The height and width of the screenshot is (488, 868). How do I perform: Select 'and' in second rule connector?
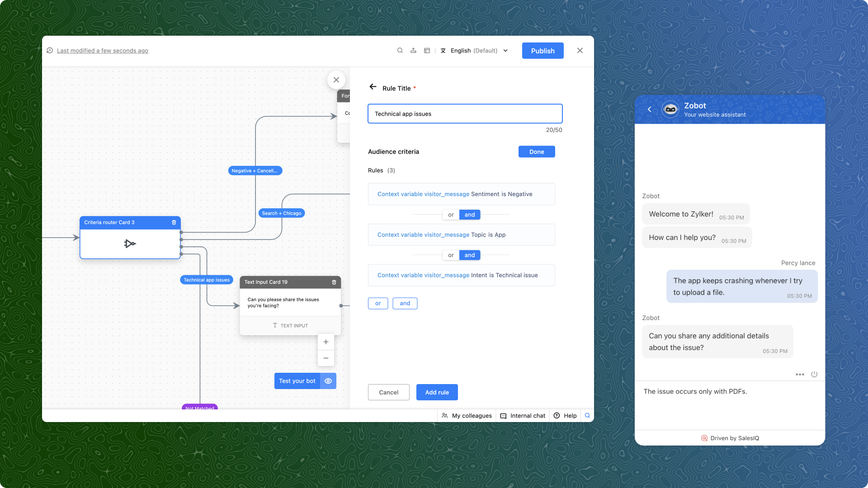pyautogui.click(x=470, y=255)
